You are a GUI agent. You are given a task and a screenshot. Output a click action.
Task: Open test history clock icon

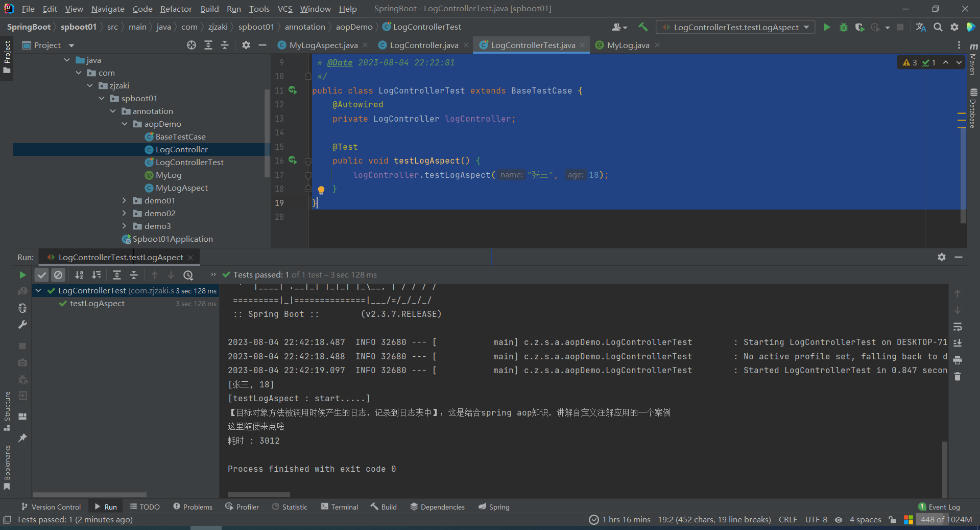point(188,275)
